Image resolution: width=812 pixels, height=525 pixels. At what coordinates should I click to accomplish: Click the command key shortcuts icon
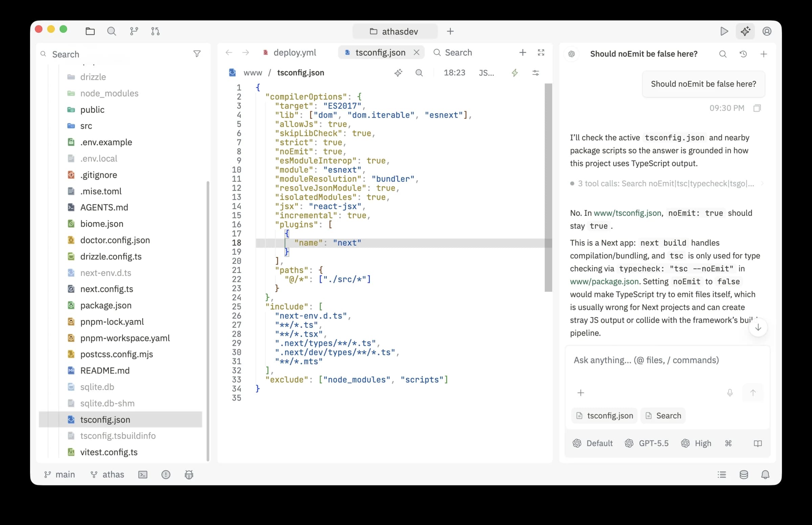tap(728, 443)
